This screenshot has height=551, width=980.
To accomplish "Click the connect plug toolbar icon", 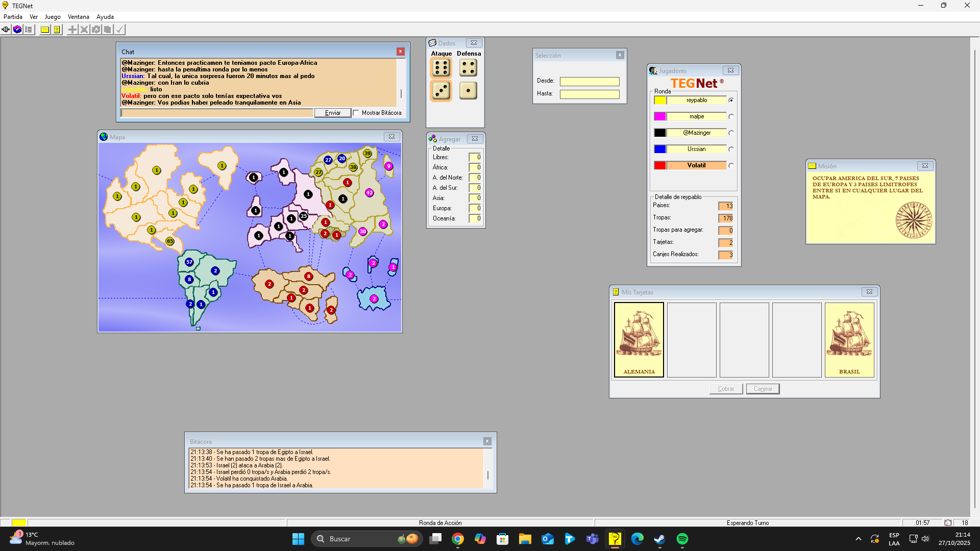I will [6, 30].
